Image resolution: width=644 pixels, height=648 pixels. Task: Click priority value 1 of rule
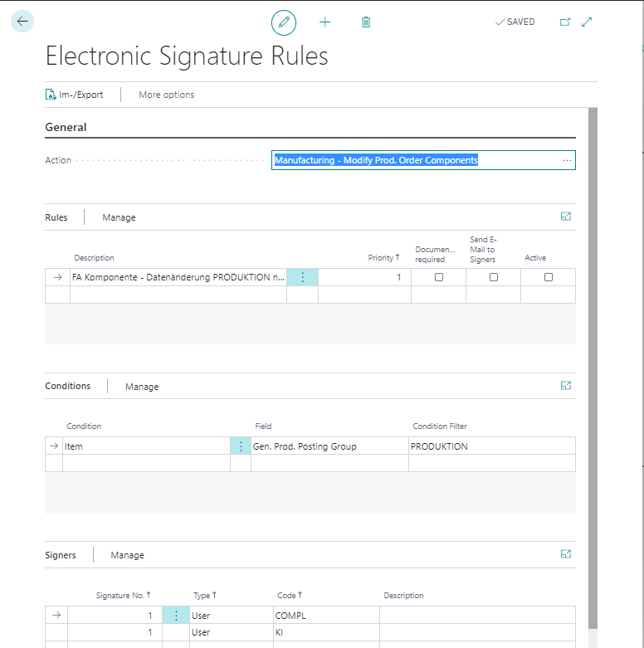[364, 277]
